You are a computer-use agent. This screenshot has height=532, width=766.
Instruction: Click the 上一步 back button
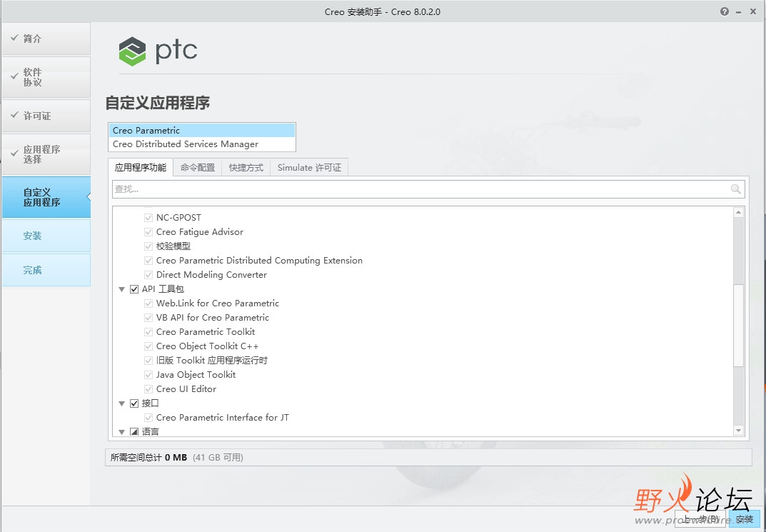tap(700, 519)
